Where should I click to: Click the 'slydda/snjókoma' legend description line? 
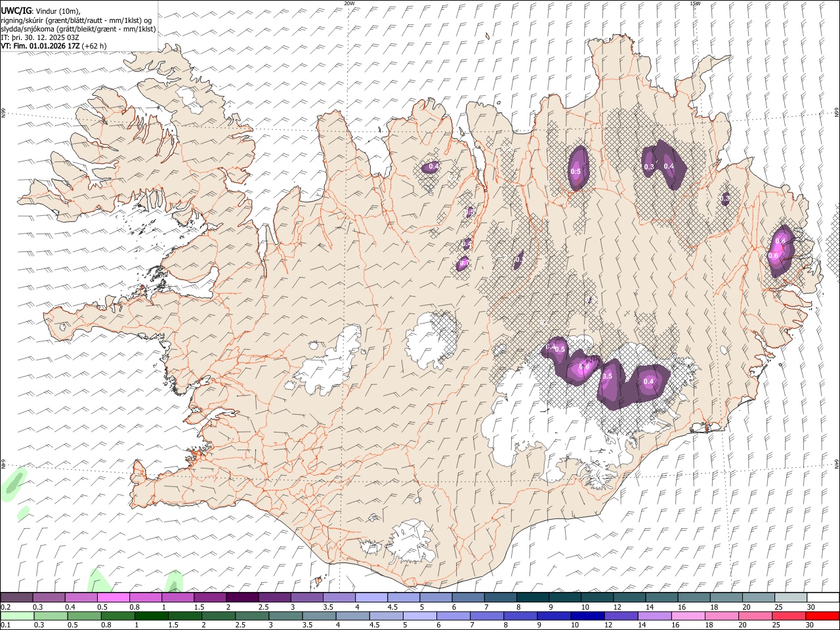pos(78,29)
